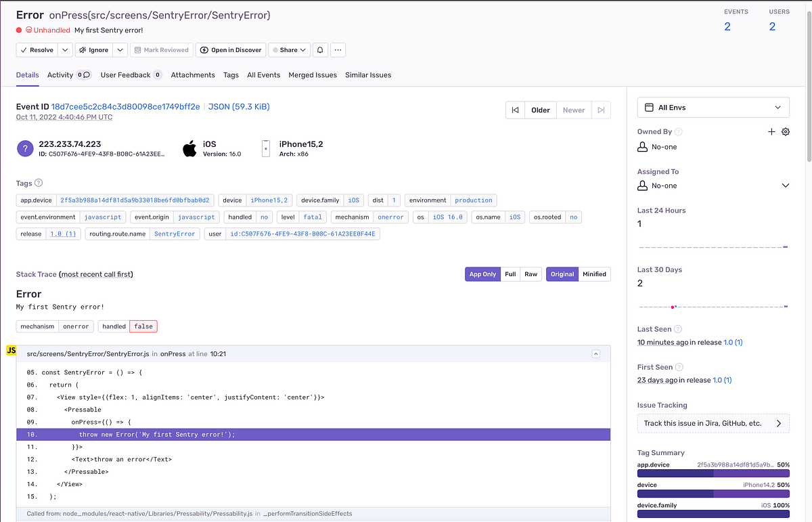Screen dimensions: 812x522
Task: Click the Last Seen help icon
Action: point(678,329)
